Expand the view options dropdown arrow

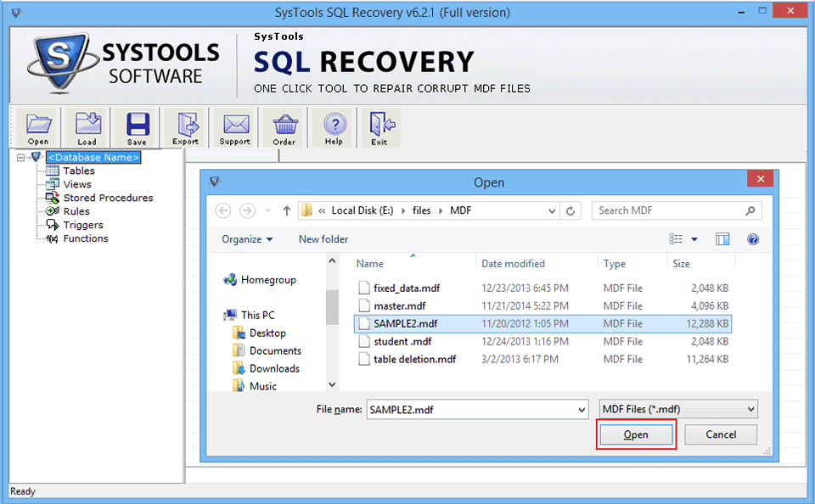click(694, 239)
